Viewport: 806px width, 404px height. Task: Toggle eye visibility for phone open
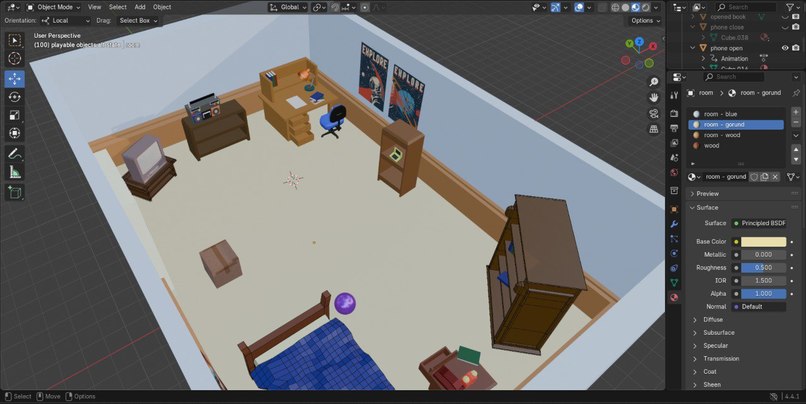tap(785, 48)
